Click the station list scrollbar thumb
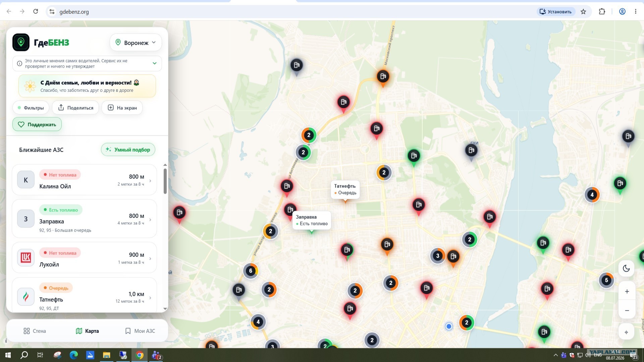644x362 pixels. [x=165, y=181]
